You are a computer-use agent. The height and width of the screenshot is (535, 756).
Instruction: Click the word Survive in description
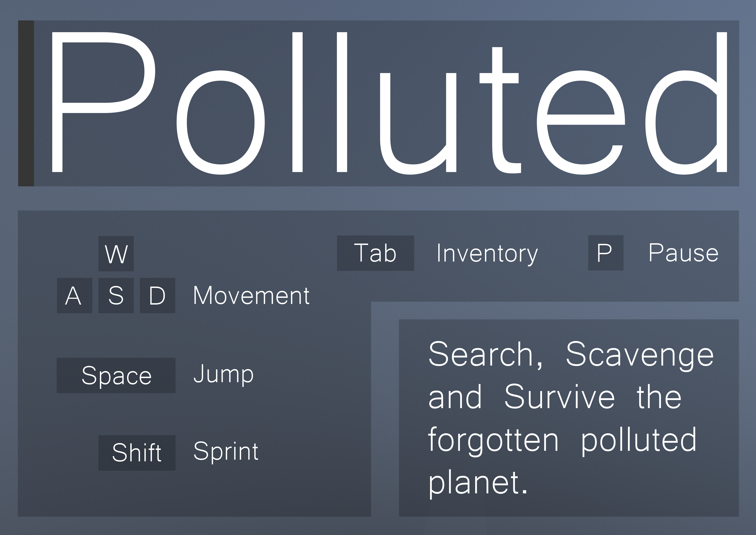click(x=559, y=397)
